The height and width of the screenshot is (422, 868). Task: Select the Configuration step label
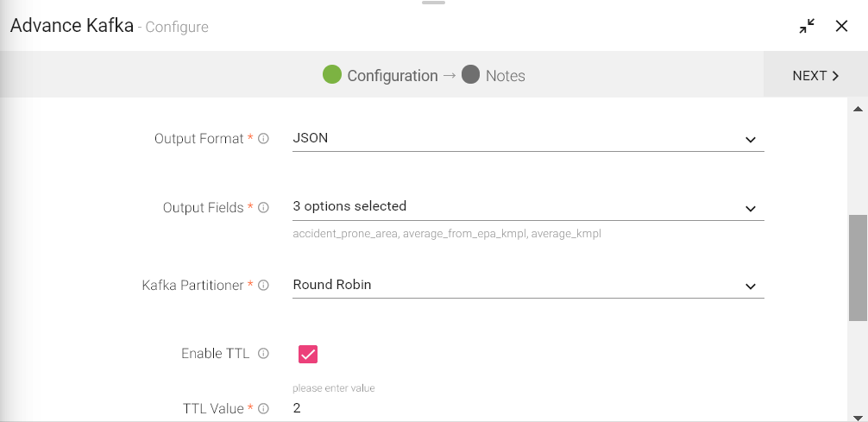tap(393, 76)
